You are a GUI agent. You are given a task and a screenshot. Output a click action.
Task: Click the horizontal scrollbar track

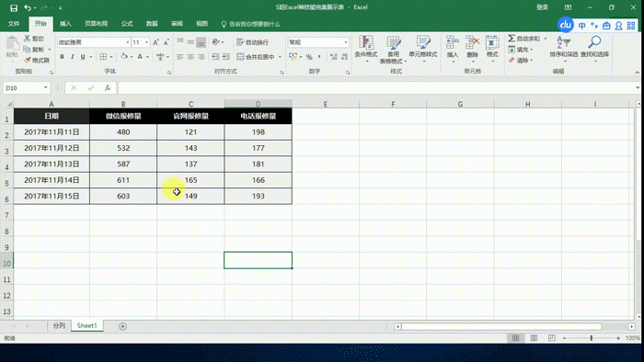[x=513, y=326]
